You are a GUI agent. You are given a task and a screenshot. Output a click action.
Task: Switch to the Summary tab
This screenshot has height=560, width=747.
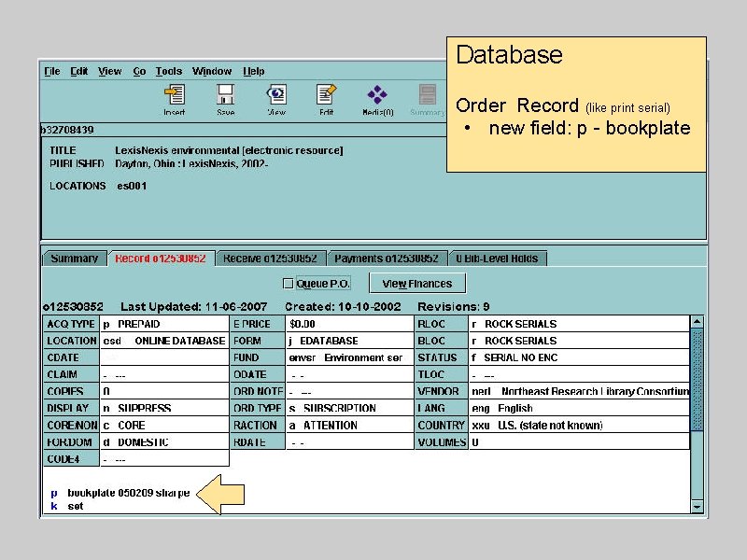pyautogui.click(x=75, y=259)
